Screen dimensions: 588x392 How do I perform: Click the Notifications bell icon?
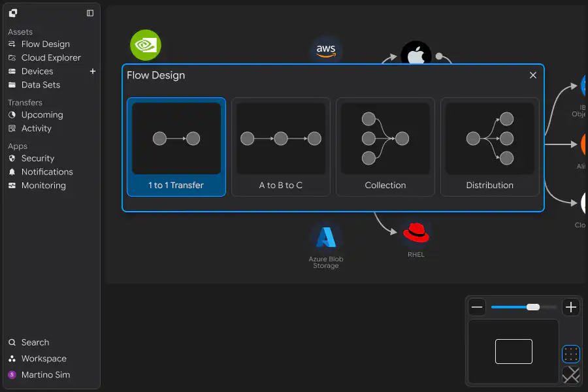12,172
